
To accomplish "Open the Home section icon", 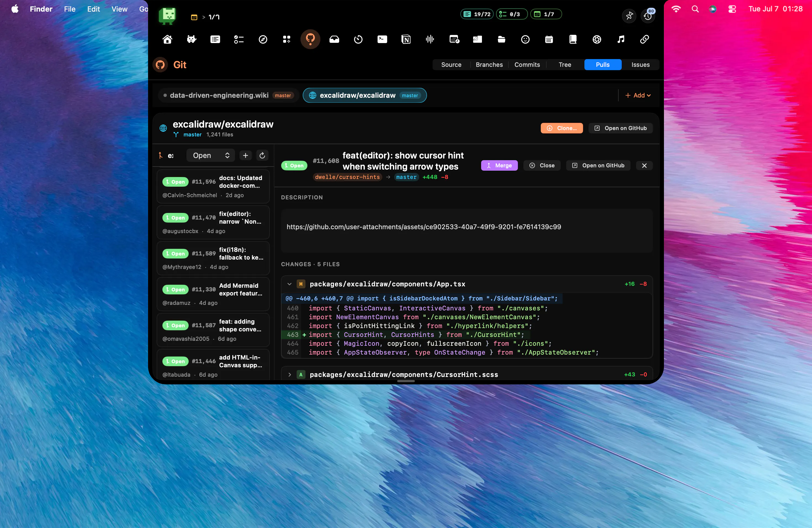I will click(167, 39).
